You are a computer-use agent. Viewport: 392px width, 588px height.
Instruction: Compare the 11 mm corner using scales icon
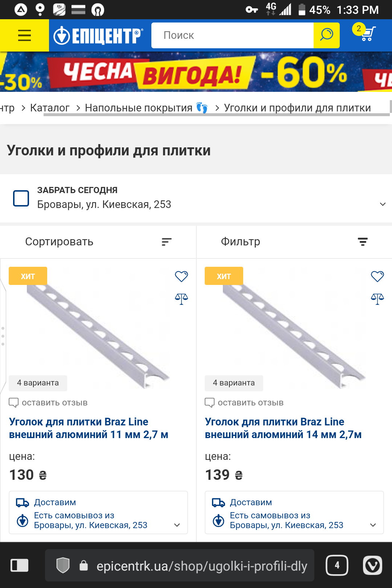(181, 299)
